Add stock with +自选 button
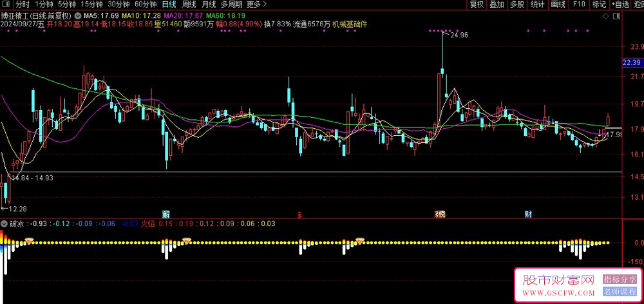The width and height of the screenshot is (644, 304). click(620, 5)
